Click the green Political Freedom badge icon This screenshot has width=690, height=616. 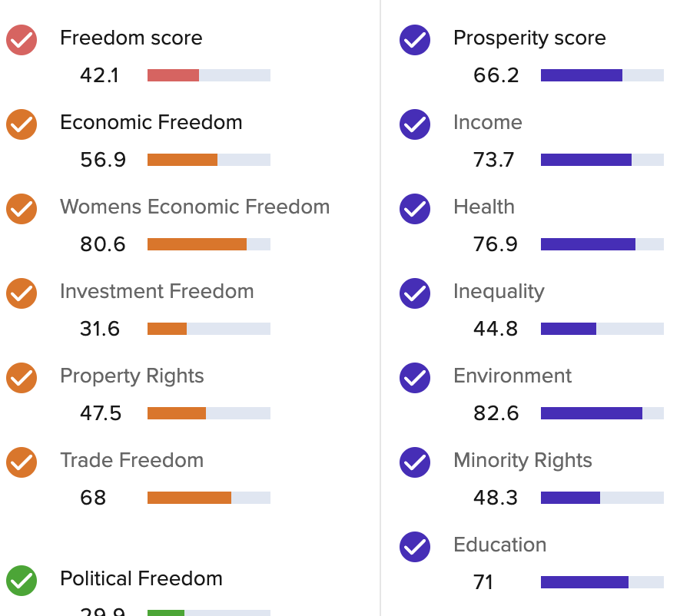tap(21, 581)
